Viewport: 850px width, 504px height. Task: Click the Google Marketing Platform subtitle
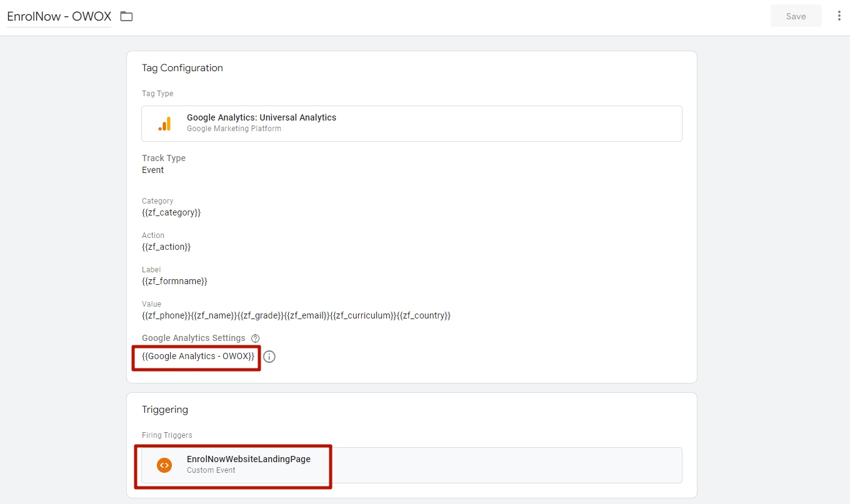pyautogui.click(x=234, y=129)
